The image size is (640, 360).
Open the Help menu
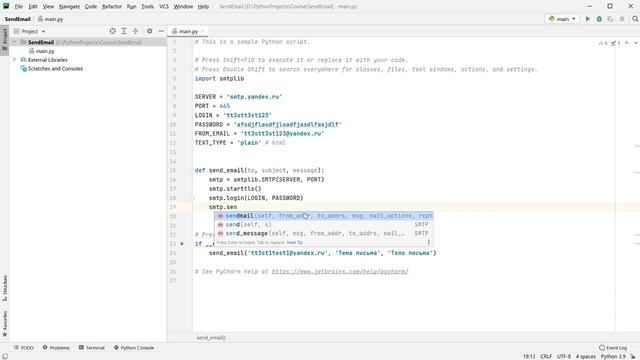[x=203, y=7]
